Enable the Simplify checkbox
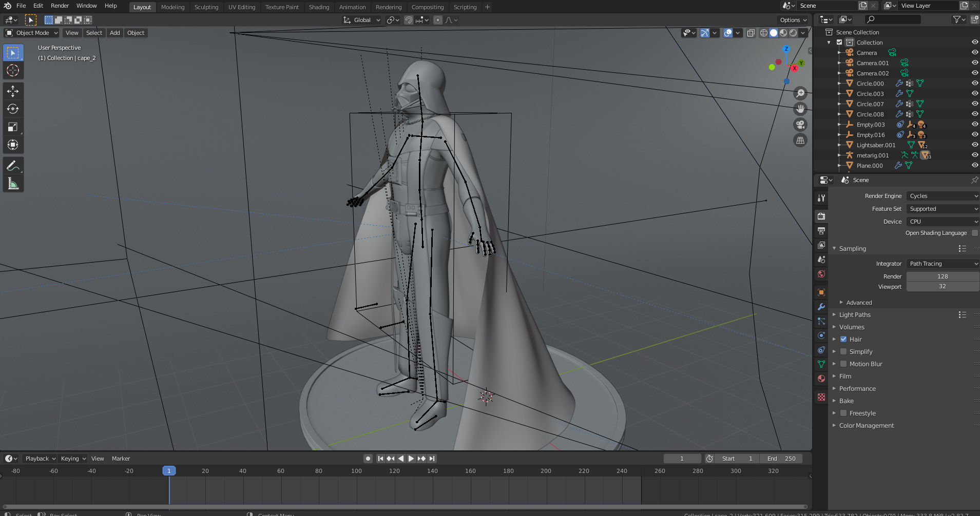Image resolution: width=980 pixels, height=516 pixels. (843, 351)
